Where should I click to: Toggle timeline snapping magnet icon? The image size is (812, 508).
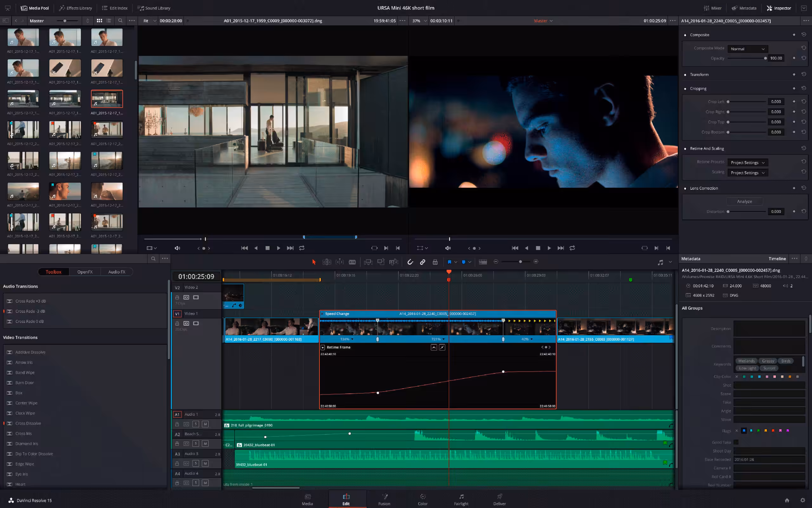pyautogui.click(x=410, y=262)
